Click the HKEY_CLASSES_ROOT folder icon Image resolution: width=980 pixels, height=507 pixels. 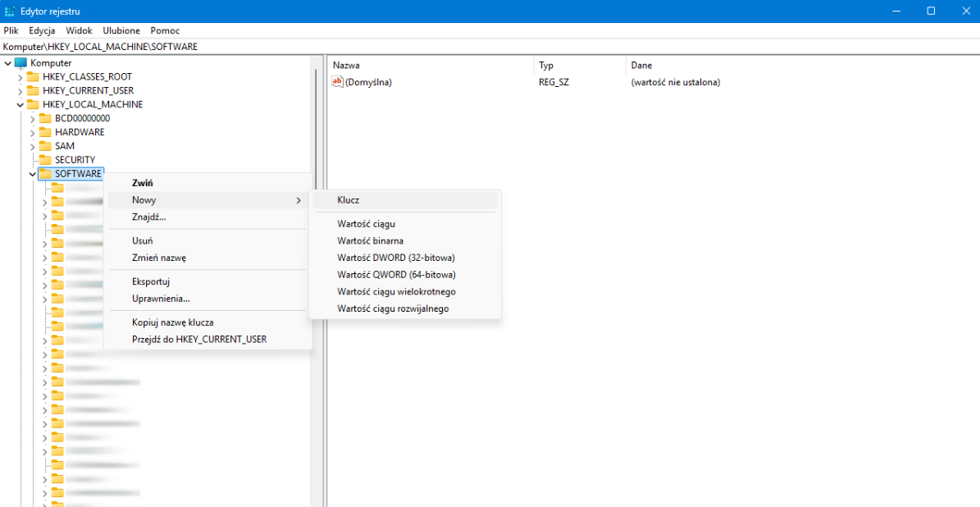pyautogui.click(x=33, y=77)
